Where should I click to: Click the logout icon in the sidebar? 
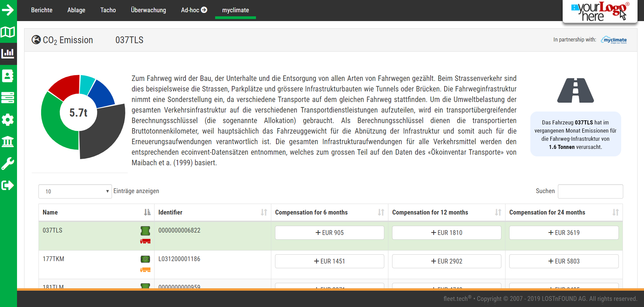pos(8,185)
